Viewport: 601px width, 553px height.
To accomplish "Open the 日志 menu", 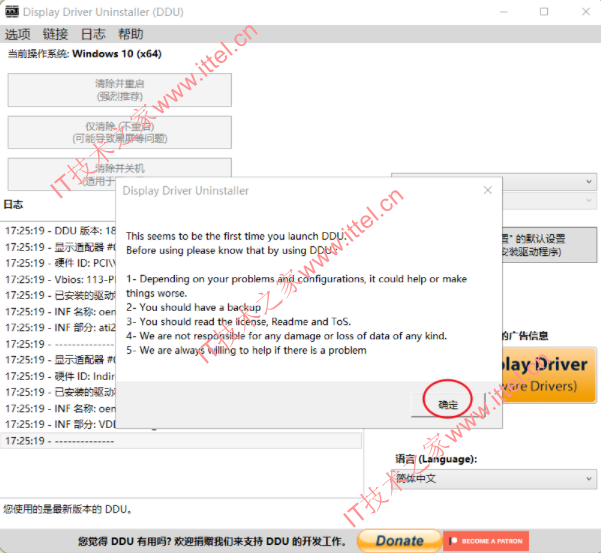I will click(x=93, y=34).
